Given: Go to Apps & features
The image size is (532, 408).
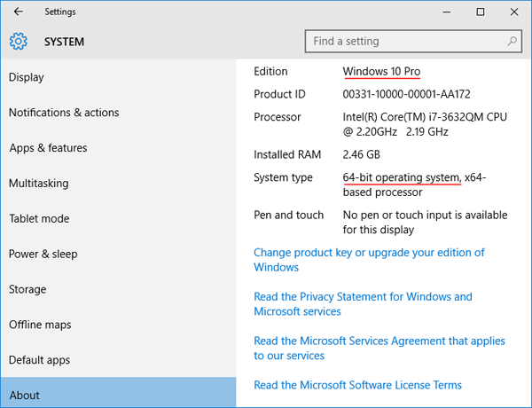Looking at the screenshot, I should pos(48,148).
